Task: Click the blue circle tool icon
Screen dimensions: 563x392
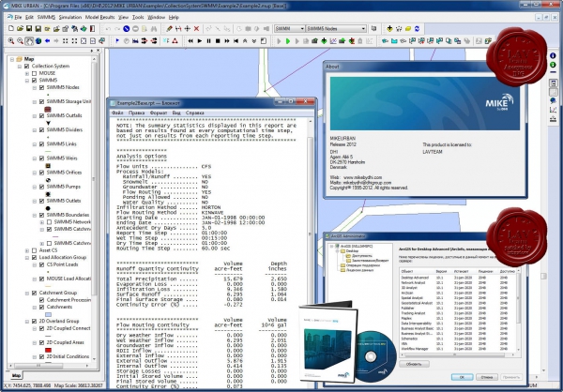Action: pos(127,29)
